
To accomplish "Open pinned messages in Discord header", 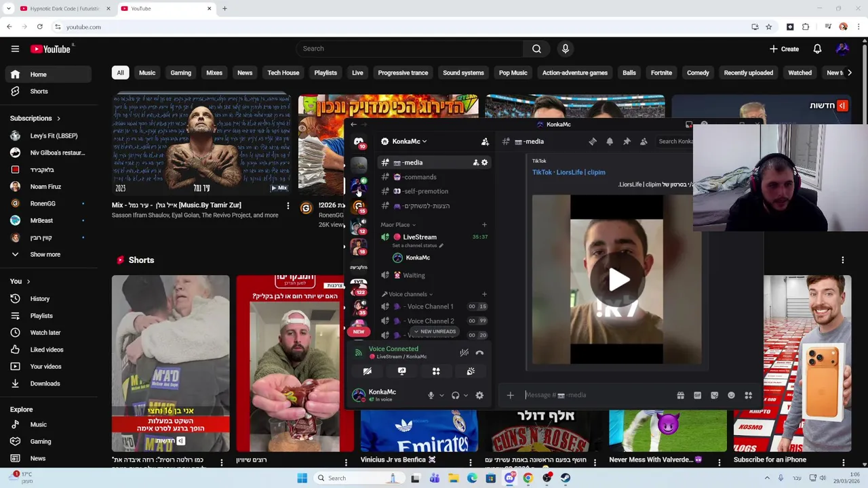I will 627,142.
